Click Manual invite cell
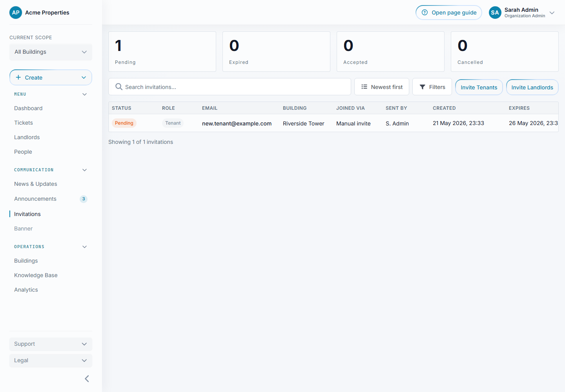This screenshot has height=392, width=565. (353, 123)
